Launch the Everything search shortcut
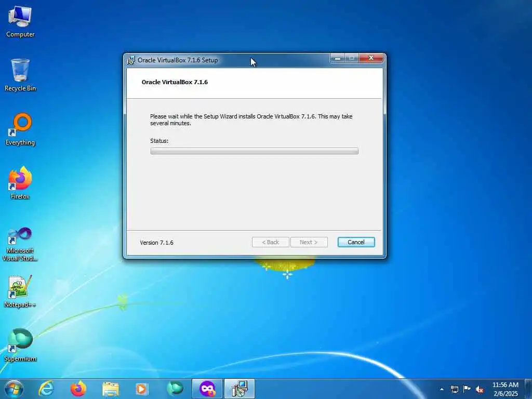This screenshot has width=532, height=399. (20, 129)
